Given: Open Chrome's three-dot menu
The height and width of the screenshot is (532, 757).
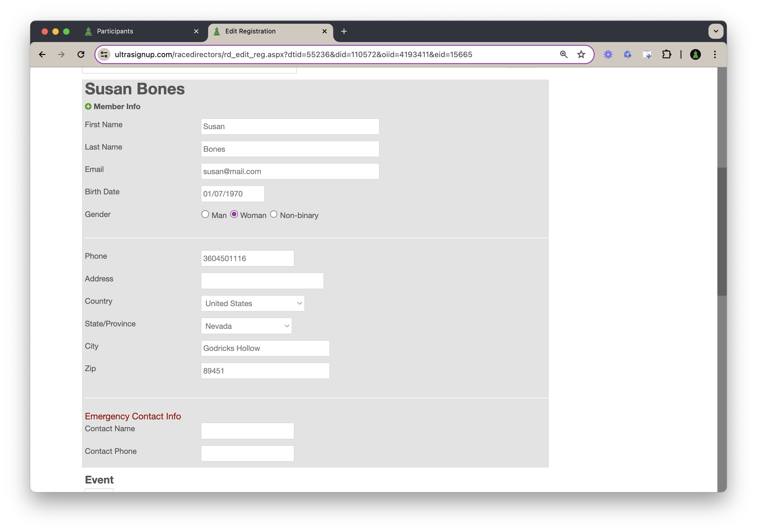Looking at the screenshot, I should pyautogui.click(x=714, y=54).
